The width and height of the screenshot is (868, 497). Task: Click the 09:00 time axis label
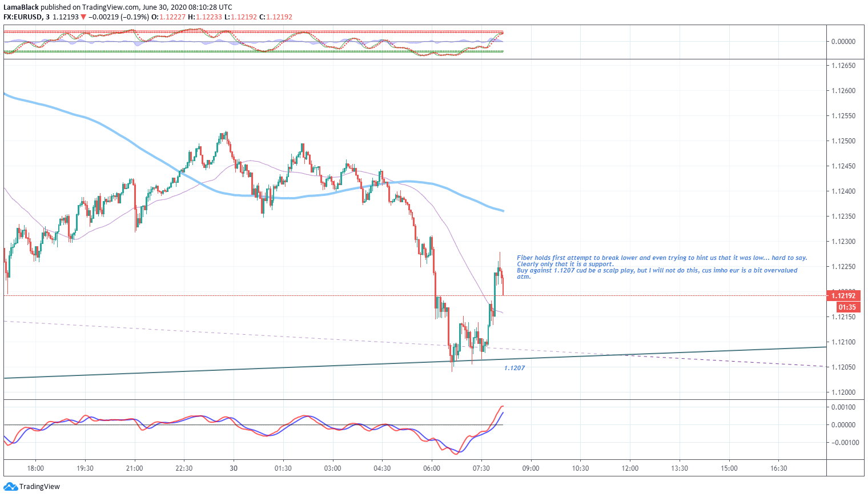531,468
